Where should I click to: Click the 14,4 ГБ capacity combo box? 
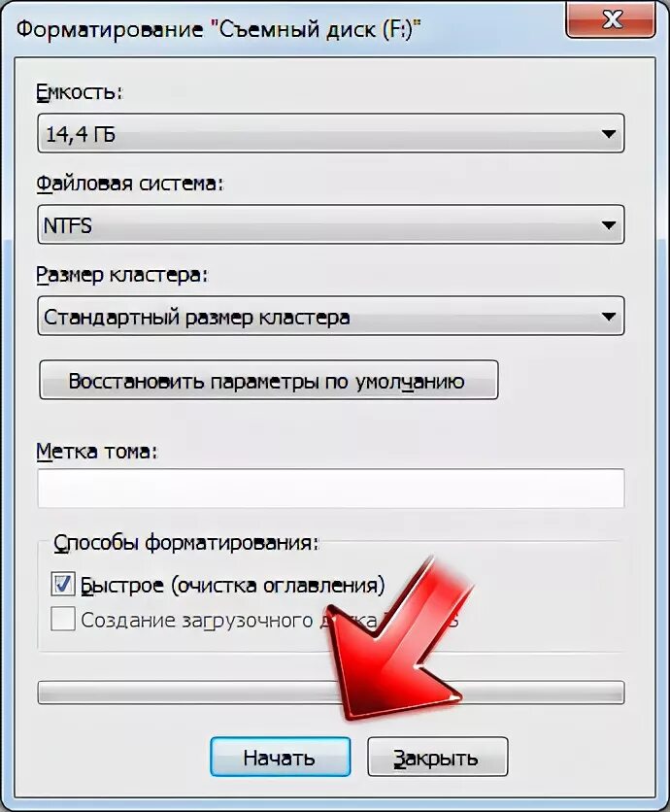[331, 134]
